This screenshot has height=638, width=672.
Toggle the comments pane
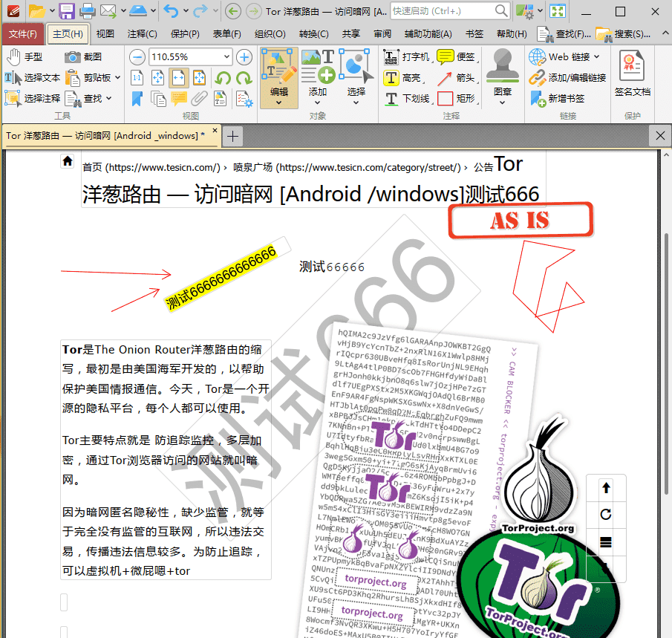coord(179,99)
